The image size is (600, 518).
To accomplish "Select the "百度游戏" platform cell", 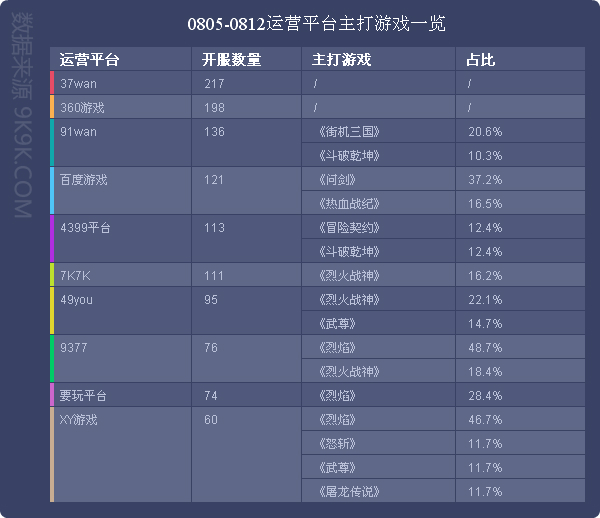I will [121, 191].
